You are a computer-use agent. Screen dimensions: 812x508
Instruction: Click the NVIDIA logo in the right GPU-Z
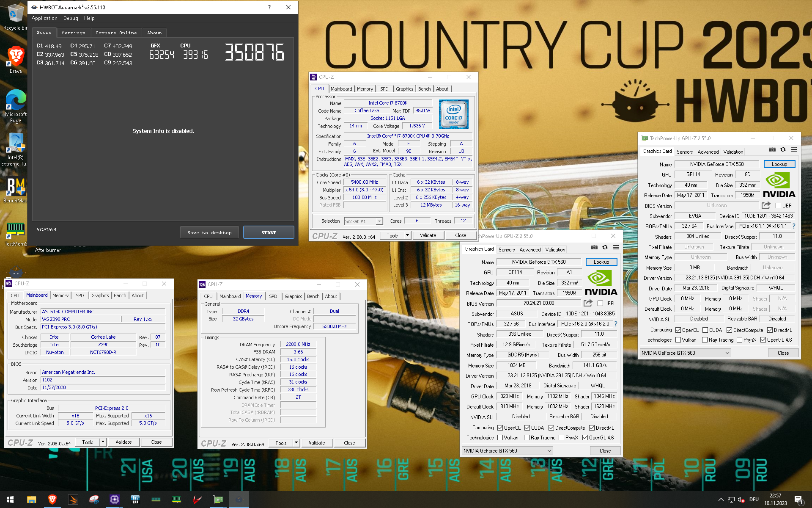[779, 185]
